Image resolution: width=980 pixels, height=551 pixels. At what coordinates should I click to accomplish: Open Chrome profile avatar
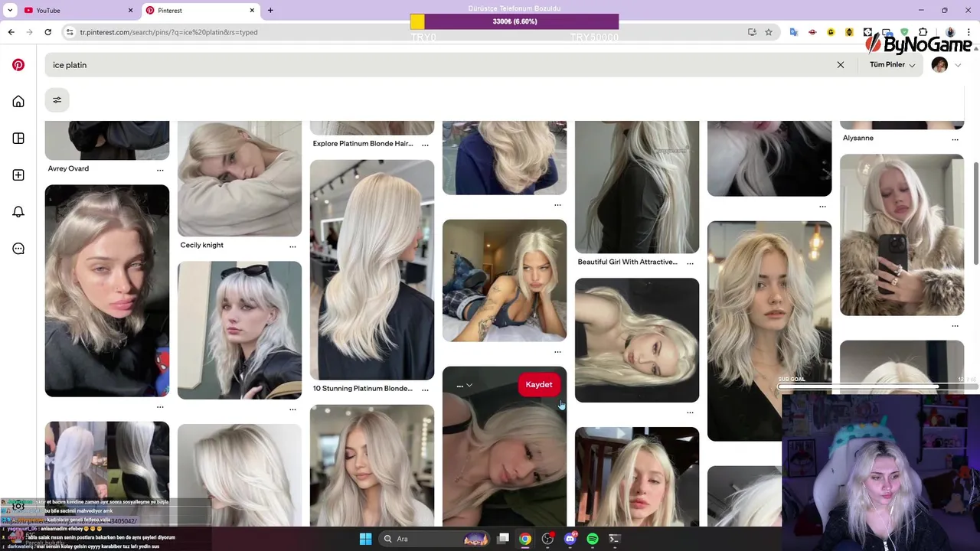pos(950,32)
